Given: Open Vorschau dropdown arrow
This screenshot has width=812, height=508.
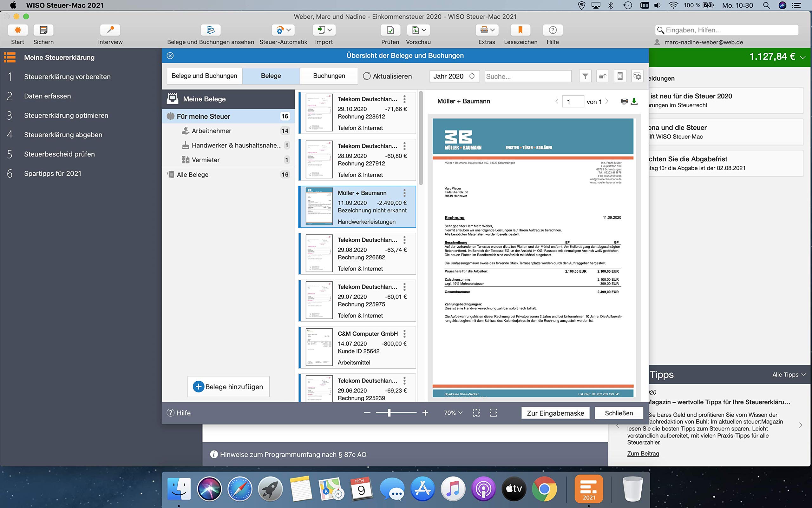Looking at the screenshot, I should pyautogui.click(x=424, y=30).
